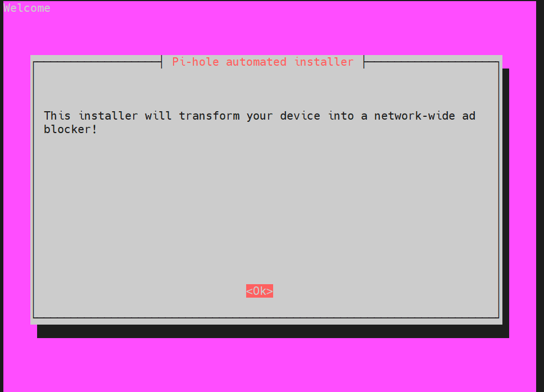This screenshot has width=544, height=392.
Task: Click the magenta background below the dialog
Action: coord(271,365)
